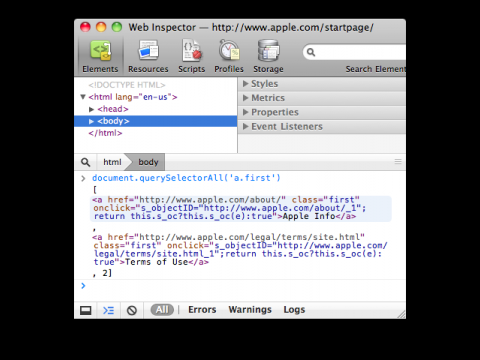Select the DOCTYPE HTML line
The image size is (480, 360).
click(x=127, y=85)
